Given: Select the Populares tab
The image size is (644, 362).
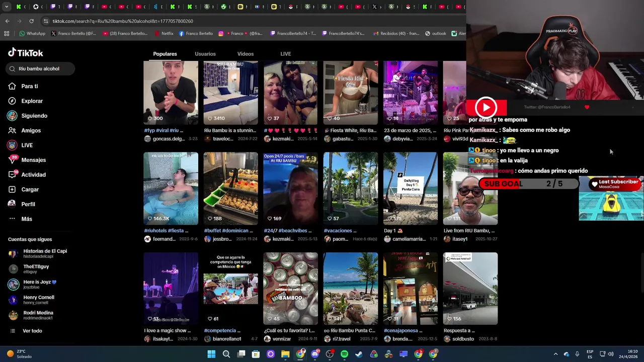Looking at the screenshot, I should pos(165,54).
